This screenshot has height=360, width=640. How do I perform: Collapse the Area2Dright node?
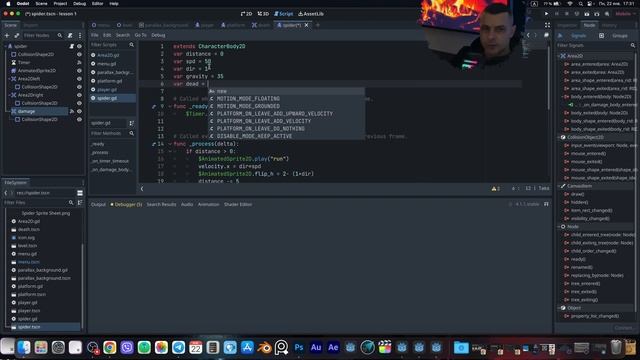9,95
